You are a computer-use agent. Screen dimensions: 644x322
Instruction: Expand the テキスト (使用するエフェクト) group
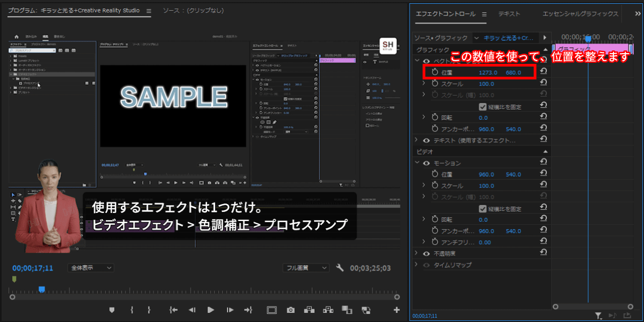[417, 140]
